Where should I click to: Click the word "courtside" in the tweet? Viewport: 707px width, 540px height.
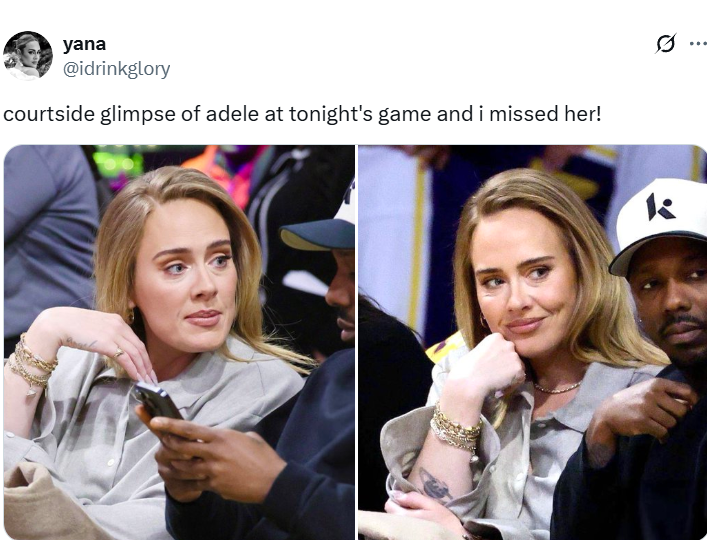(49, 114)
